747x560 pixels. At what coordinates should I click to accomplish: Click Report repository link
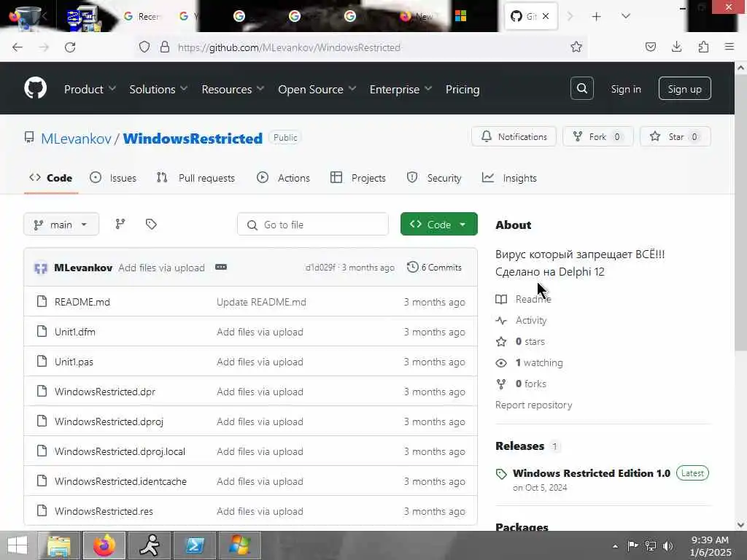click(533, 405)
